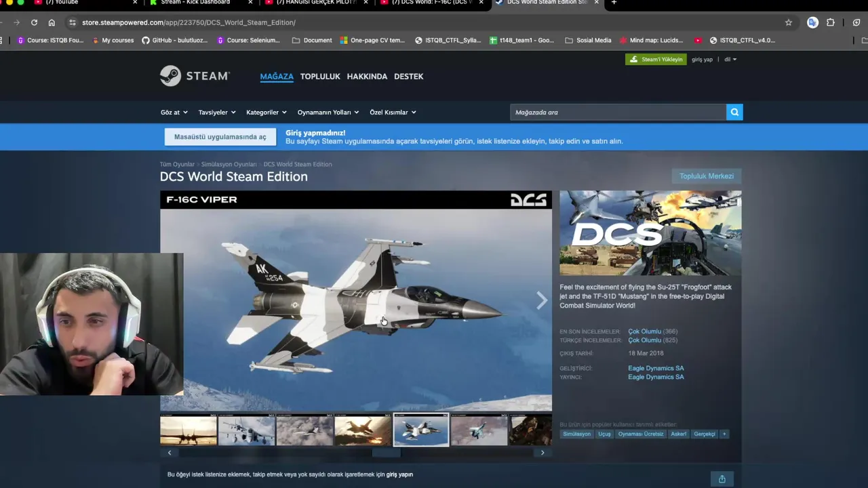This screenshot has width=868, height=488.
Task: Open the Oynamanın Yolları dropdown
Action: click(x=328, y=113)
